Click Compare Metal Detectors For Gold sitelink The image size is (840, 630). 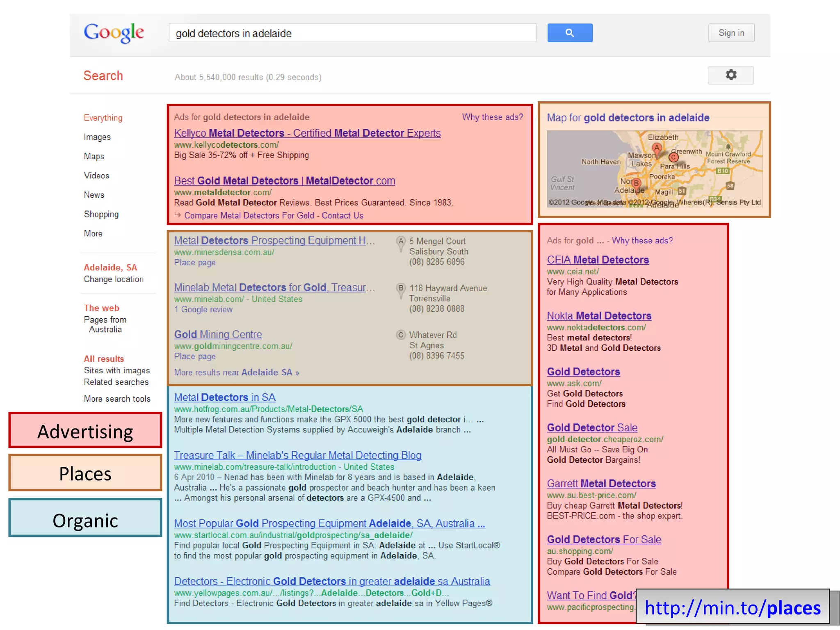point(249,215)
